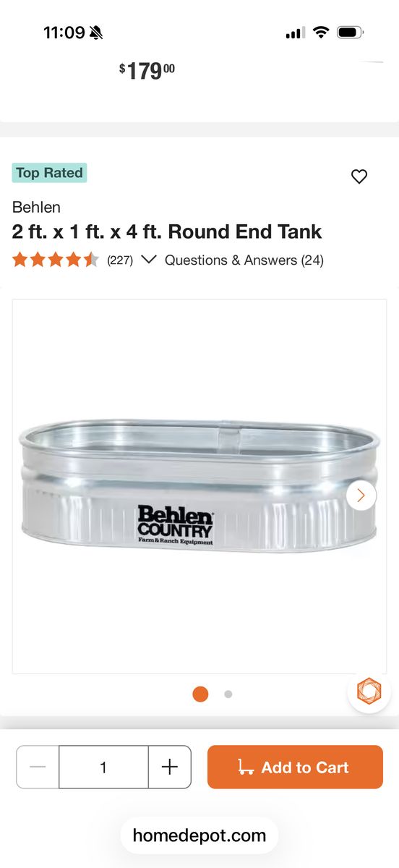Decrease quantity with the minus button
Image resolution: width=399 pixels, height=868 pixels.
[x=38, y=767]
